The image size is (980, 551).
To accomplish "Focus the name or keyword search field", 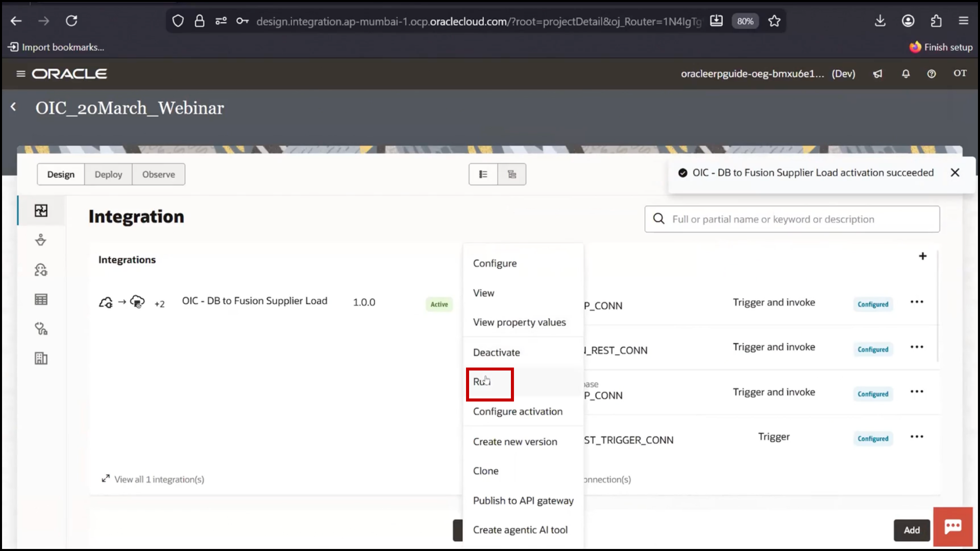I will coord(792,219).
